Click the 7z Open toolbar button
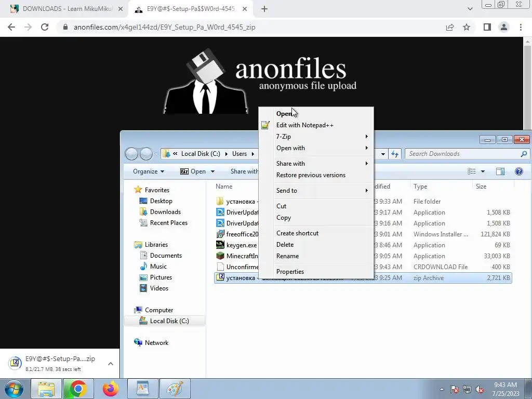 click(193, 171)
